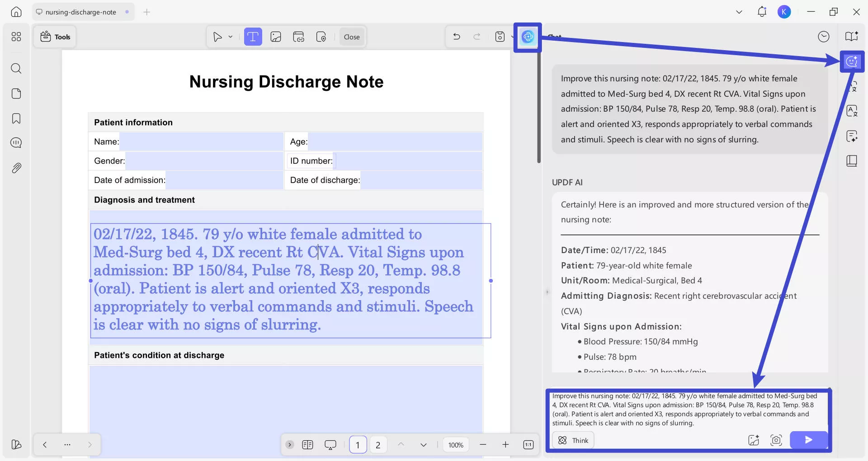The height and width of the screenshot is (461, 868).
Task: Click into the chat prompt text box
Action: pos(689,409)
